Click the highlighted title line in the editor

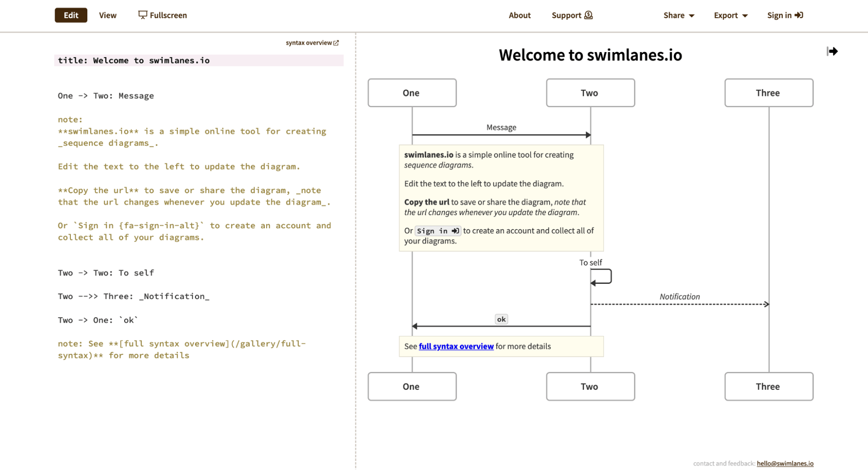134,60
